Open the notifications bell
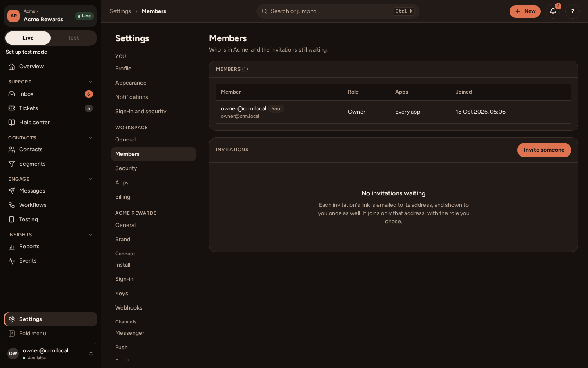Image resolution: width=588 pixels, height=368 pixels. (553, 11)
